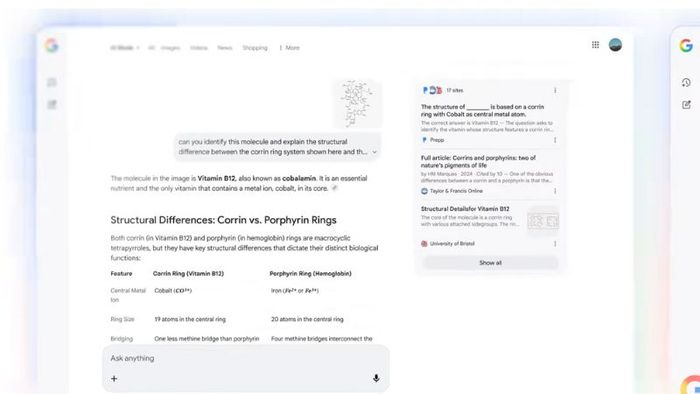Screen dimensions: 700x394
Task: Click the University of Bristol source name
Action: click(x=452, y=244)
